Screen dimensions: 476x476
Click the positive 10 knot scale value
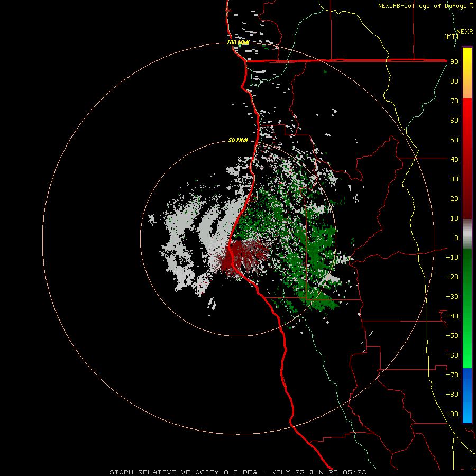pos(454,218)
